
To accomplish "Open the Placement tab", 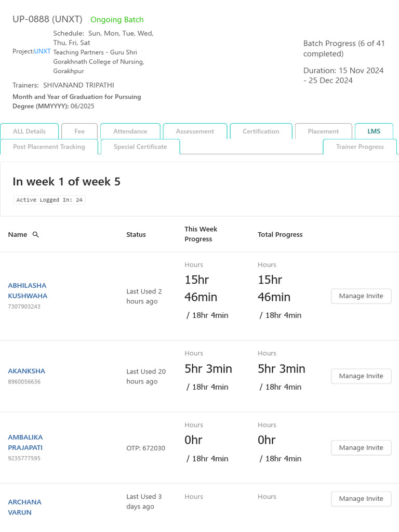I will [323, 131].
